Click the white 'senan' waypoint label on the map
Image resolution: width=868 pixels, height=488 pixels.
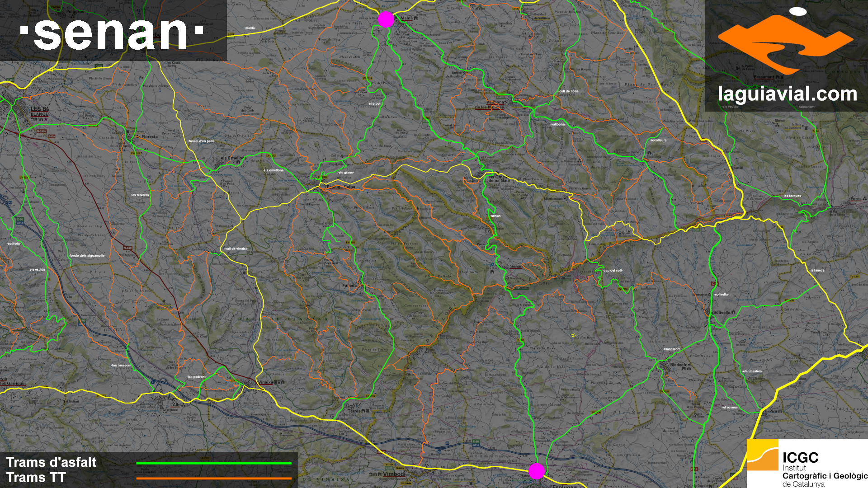tap(496, 216)
